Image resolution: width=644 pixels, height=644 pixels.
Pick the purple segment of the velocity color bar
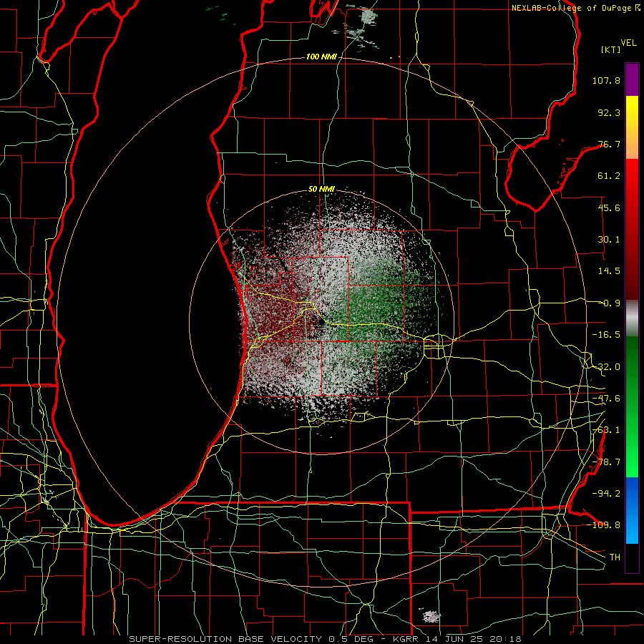(632, 79)
